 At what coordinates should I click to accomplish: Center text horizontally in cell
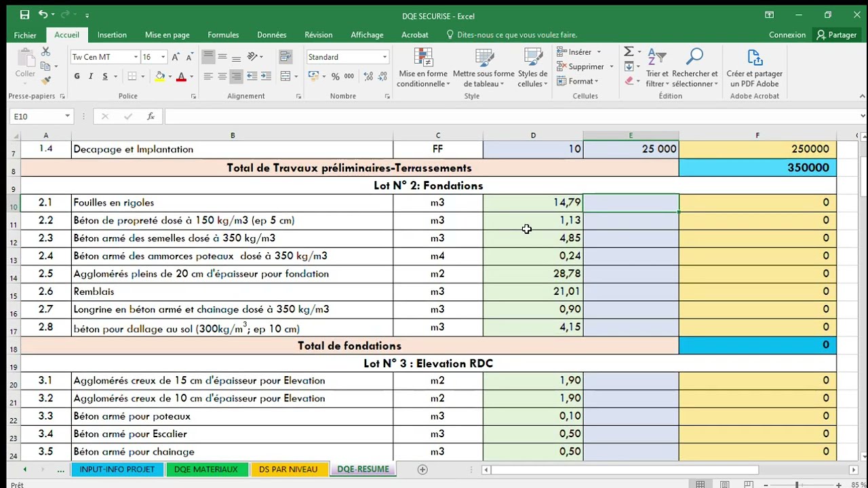pyautogui.click(x=222, y=77)
